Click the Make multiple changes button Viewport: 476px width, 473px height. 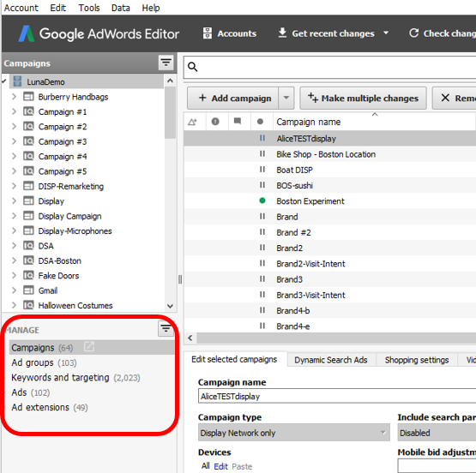pyautogui.click(x=363, y=98)
